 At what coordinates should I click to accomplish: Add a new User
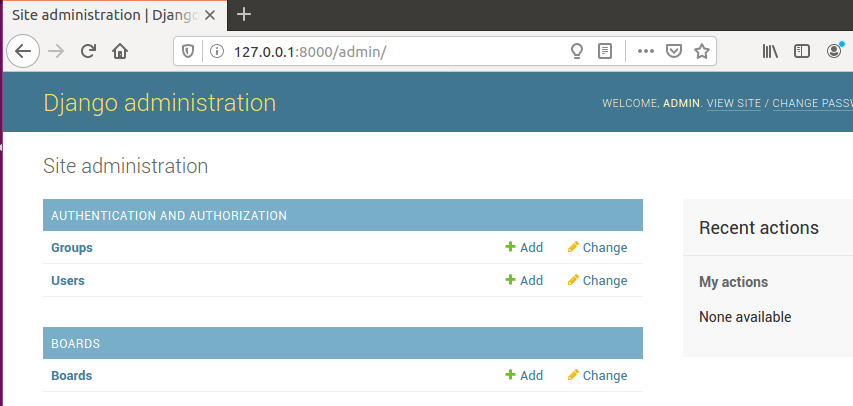[524, 280]
